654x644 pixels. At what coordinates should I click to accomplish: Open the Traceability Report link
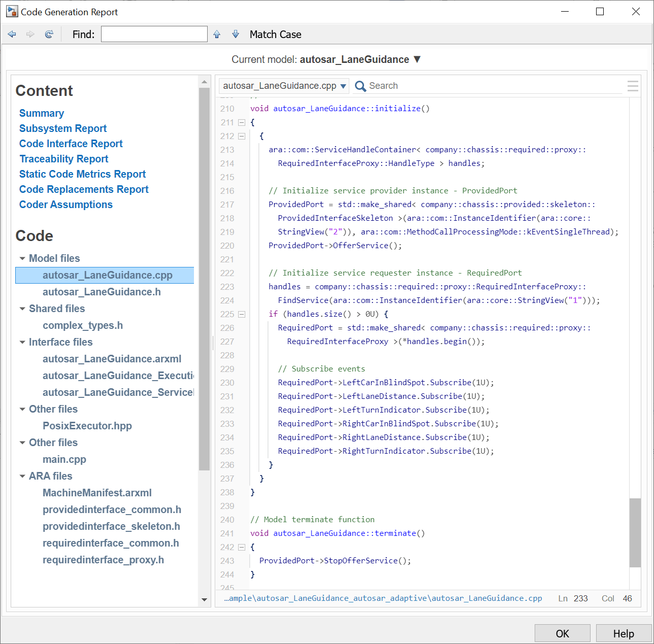[64, 159]
